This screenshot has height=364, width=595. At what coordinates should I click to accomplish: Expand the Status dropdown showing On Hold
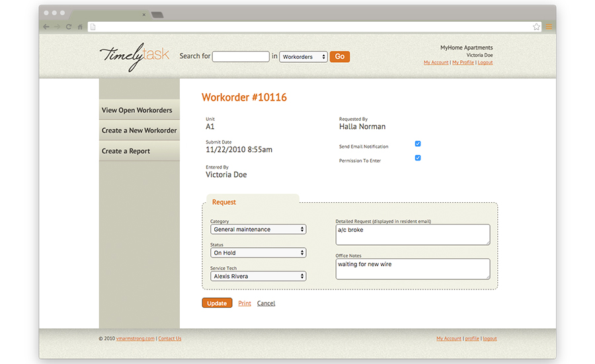coord(258,253)
